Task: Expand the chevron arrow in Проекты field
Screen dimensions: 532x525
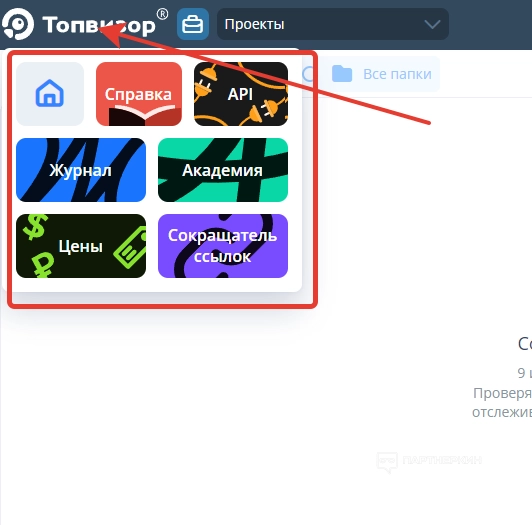Action: point(432,24)
